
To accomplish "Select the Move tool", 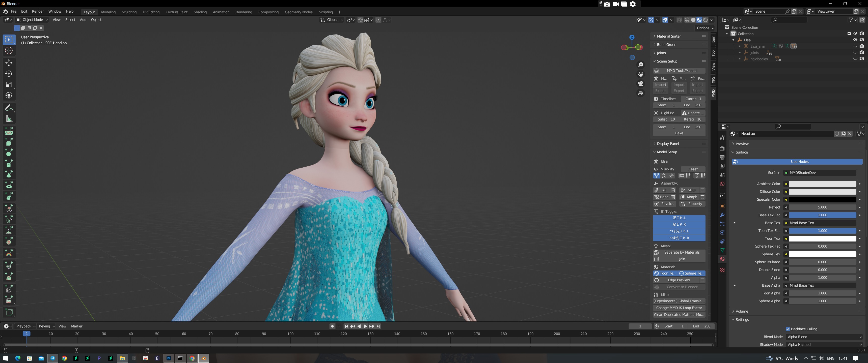I will pyautogui.click(x=9, y=63).
